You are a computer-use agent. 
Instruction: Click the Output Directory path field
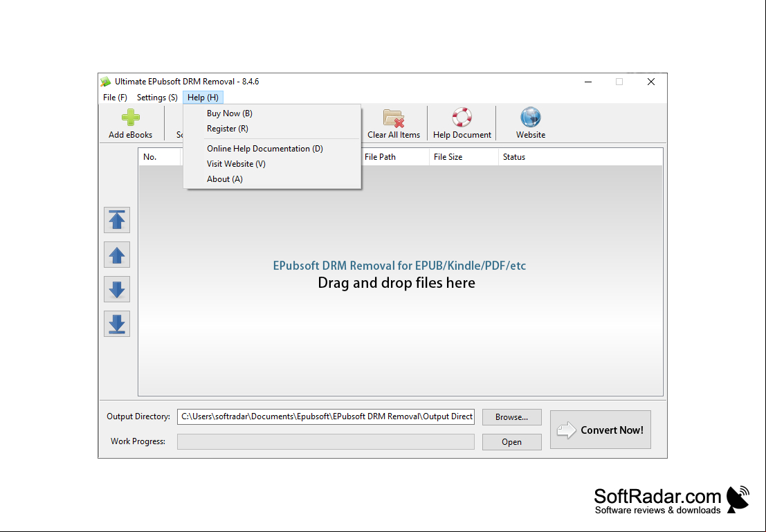click(x=326, y=416)
